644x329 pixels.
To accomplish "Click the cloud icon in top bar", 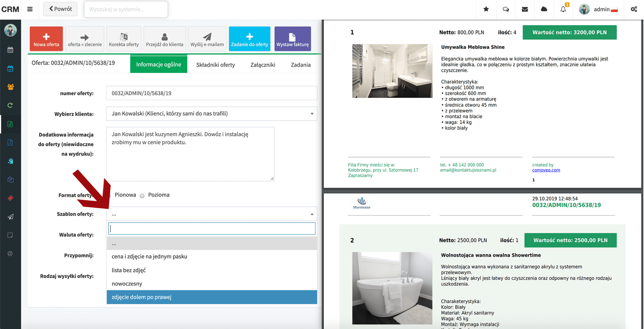I will click(x=544, y=9).
